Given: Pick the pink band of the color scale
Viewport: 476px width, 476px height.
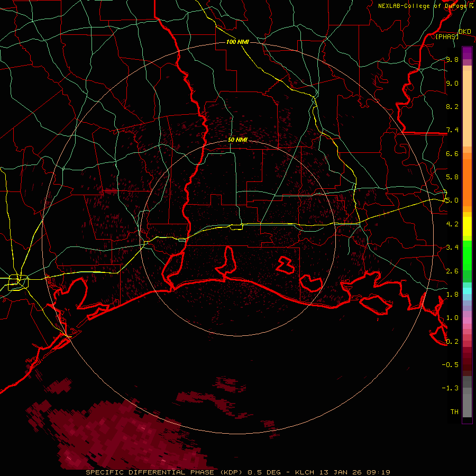Looking at the screenshot, I should 467,321.
